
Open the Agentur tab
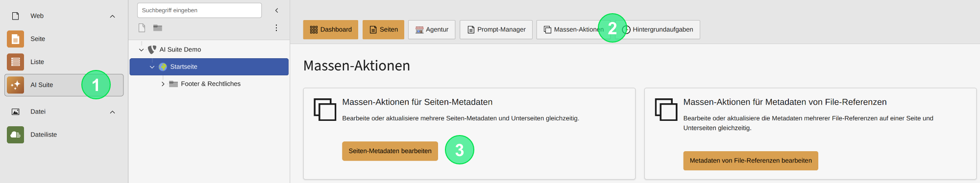click(432, 29)
